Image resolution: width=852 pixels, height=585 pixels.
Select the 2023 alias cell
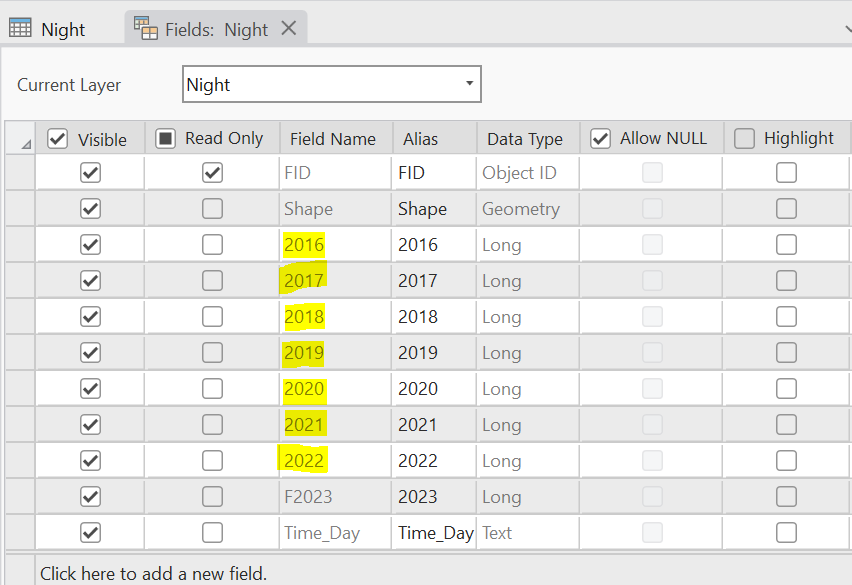(x=434, y=497)
